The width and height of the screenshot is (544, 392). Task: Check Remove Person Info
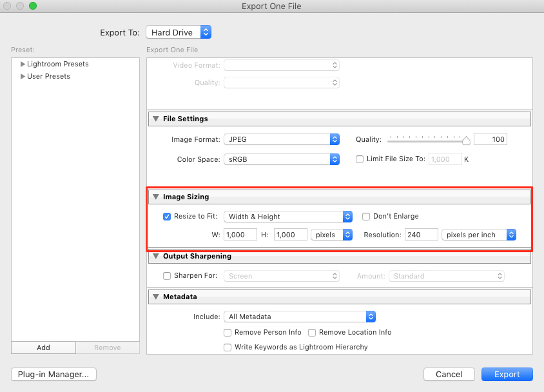[228, 333]
